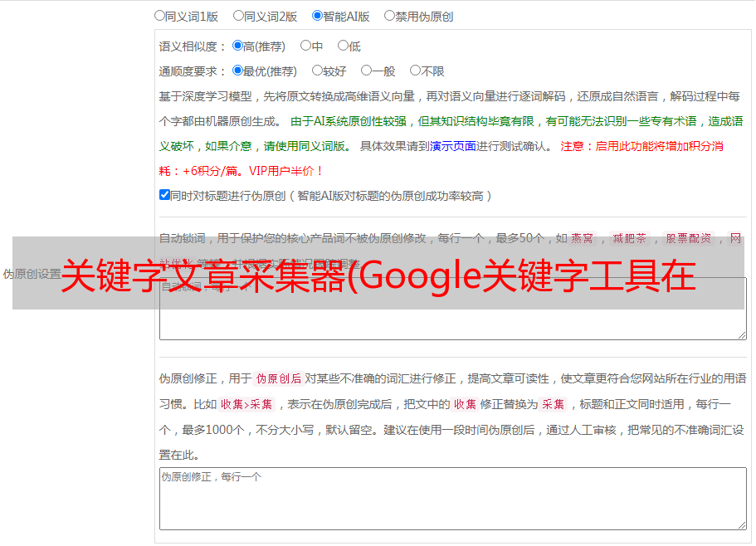Click the red VIP用户半价 notice text
This screenshot has width=756, height=546.
click(x=285, y=171)
